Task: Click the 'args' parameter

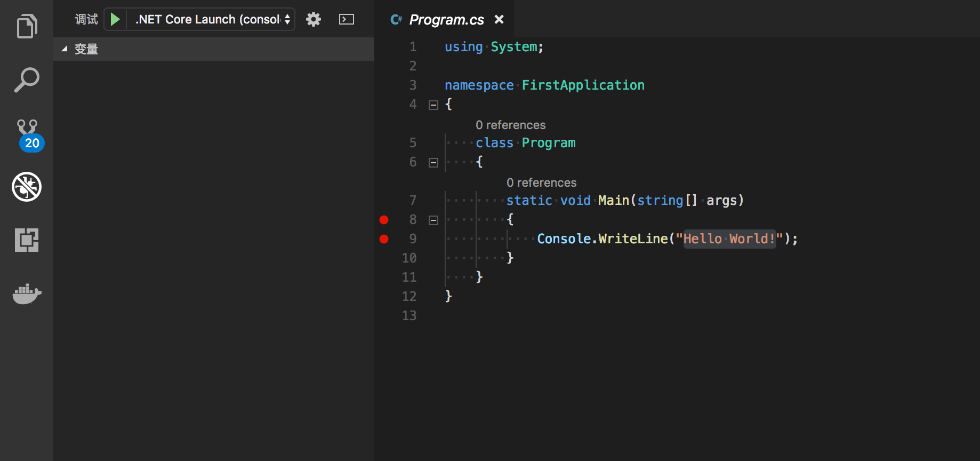Action: click(x=721, y=201)
